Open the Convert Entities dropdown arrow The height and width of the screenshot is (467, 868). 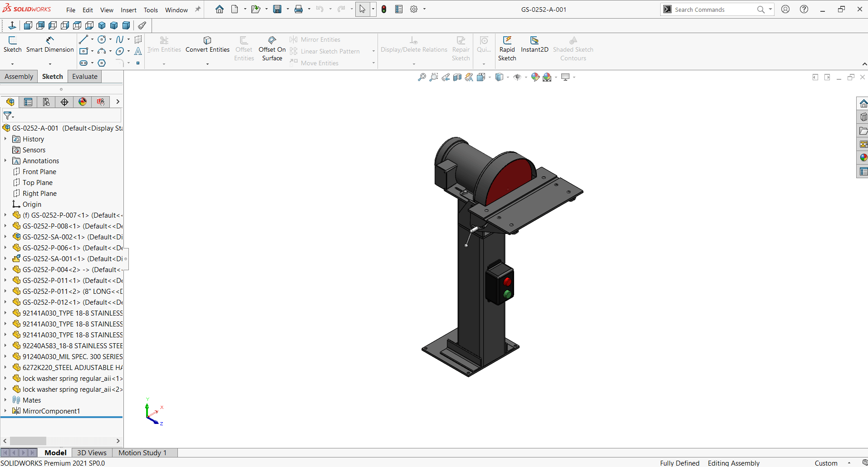[207, 64]
